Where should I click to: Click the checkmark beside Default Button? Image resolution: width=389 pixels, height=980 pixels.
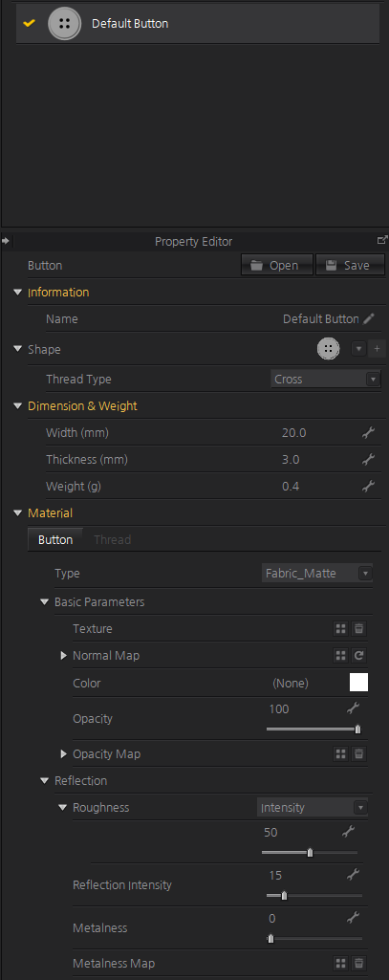[29, 23]
